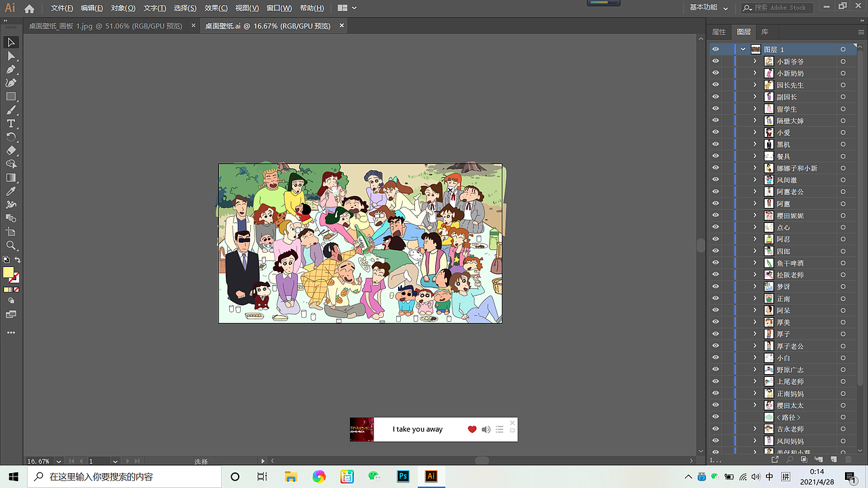Open the 对象(O) menu

click(x=123, y=8)
